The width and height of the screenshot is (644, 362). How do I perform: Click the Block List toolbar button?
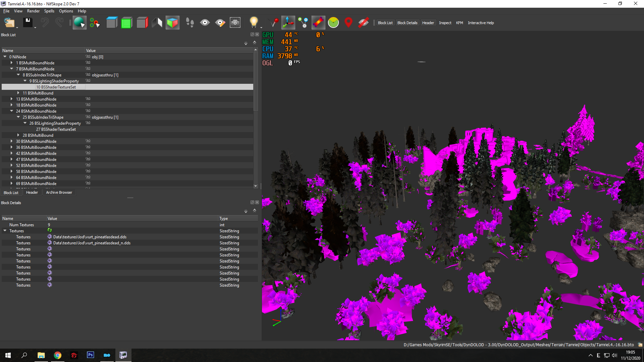385,23
